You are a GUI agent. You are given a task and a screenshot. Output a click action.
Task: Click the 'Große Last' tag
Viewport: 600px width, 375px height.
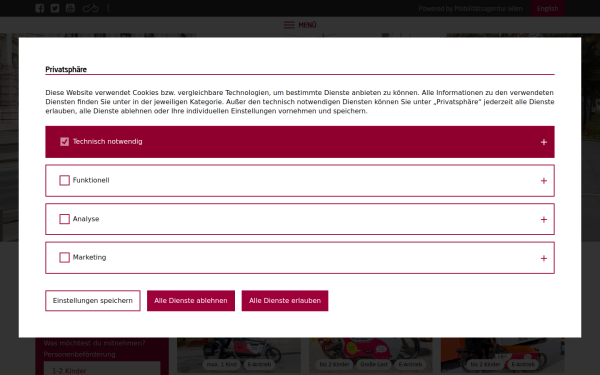click(374, 364)
